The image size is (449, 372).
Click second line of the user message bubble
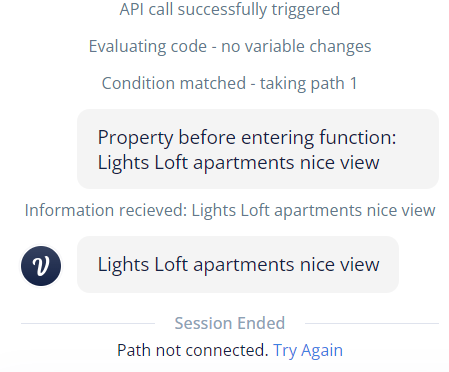tap(238, 163)
